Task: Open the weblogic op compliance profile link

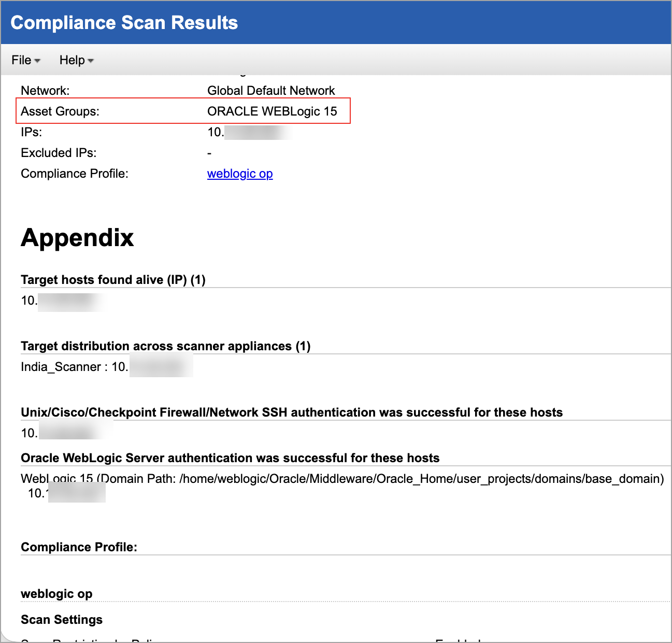Action: click(x=240, y=174)
